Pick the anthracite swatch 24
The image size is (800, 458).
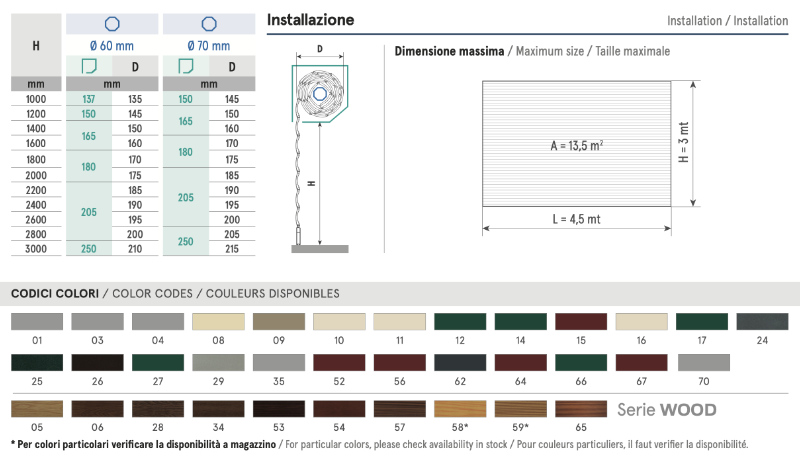point(761,321)
